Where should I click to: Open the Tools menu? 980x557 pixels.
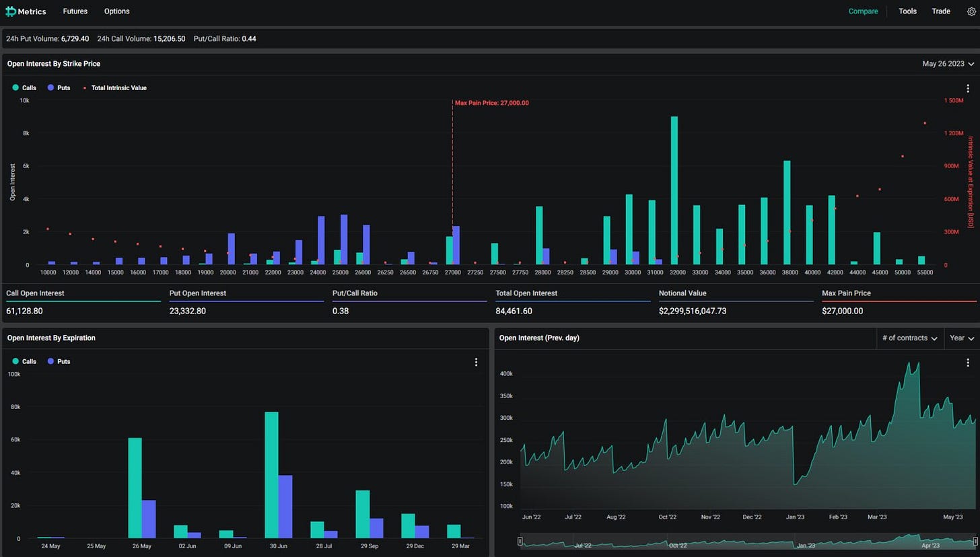pyautogui.click(x=908, y=11)
